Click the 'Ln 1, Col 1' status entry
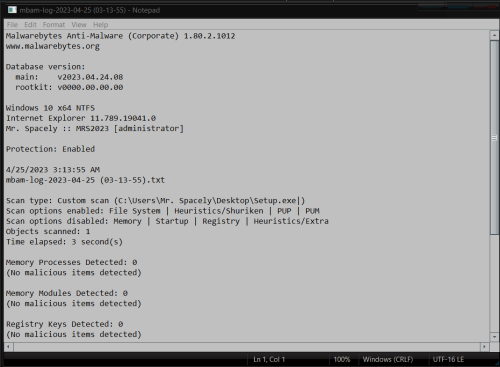Viewport: 500px width, 367px height. (269, 359)
